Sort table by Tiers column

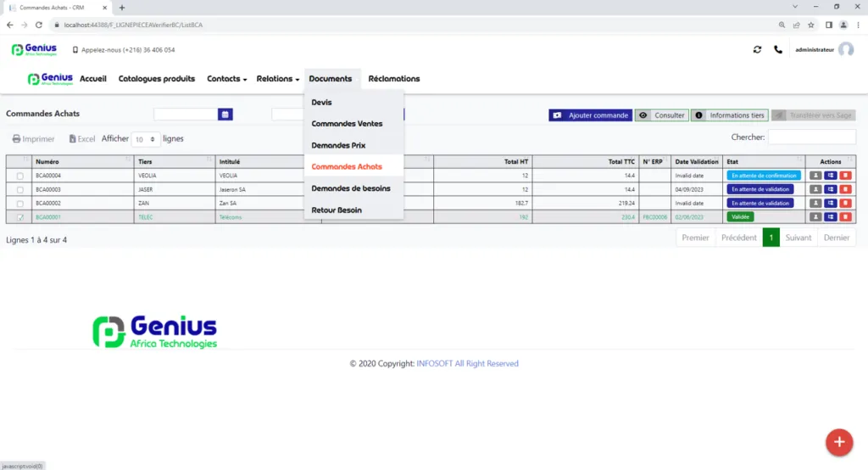175,161
